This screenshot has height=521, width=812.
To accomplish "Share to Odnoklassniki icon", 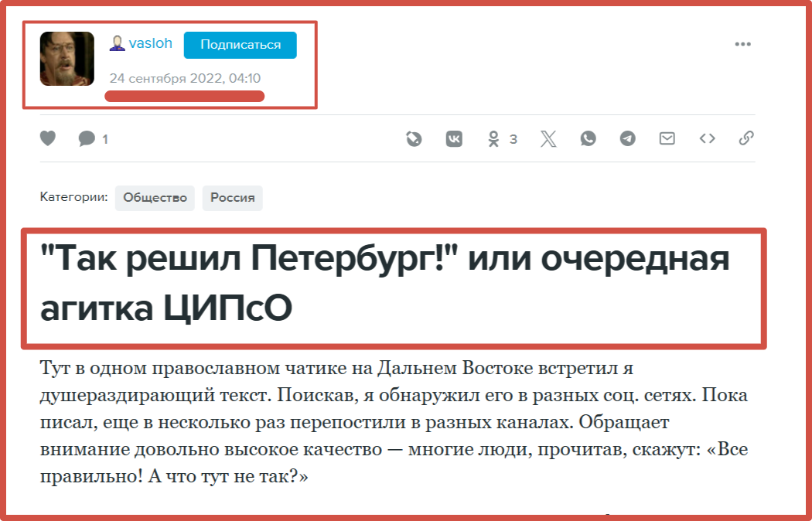I will click(x=493, y=139).
